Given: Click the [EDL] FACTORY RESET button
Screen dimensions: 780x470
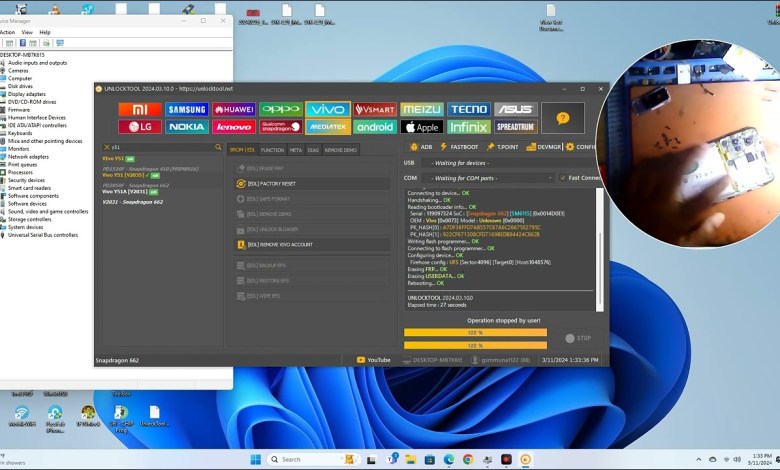Looking at the screenshot, I should (270, 184).
